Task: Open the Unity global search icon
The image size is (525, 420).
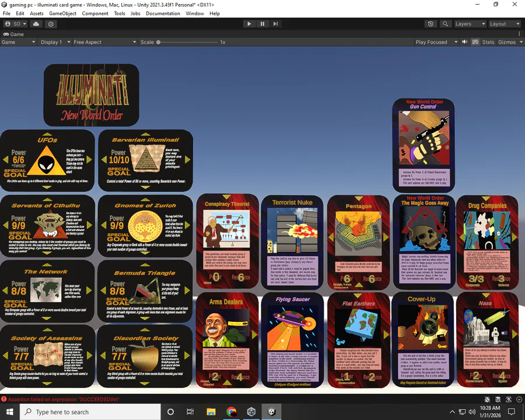Action: [445, 24]
